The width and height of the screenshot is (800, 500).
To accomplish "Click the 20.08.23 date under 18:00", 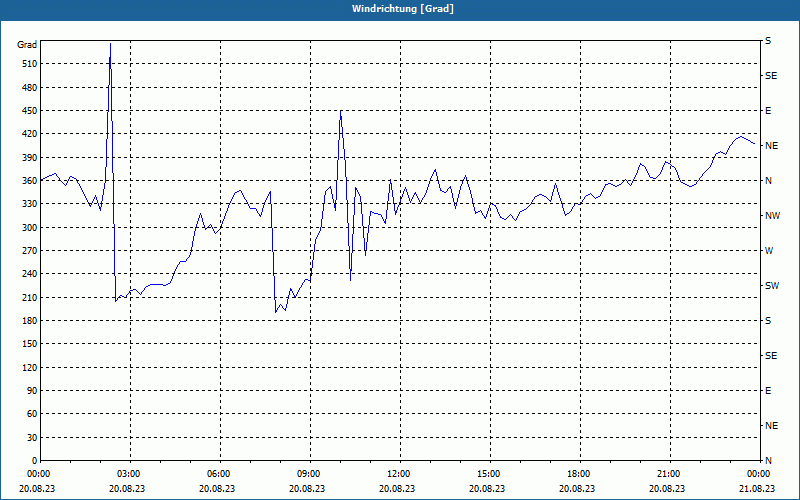I will [577, 488].
